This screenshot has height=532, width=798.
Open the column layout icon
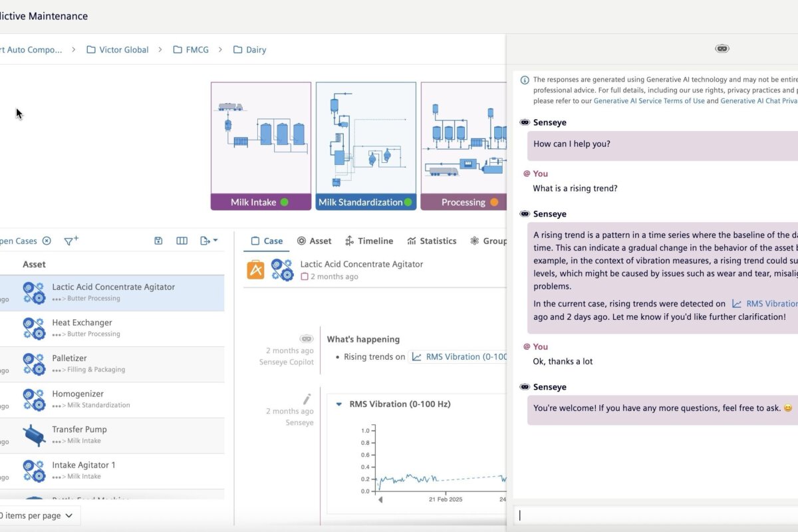tap(182, 241)
